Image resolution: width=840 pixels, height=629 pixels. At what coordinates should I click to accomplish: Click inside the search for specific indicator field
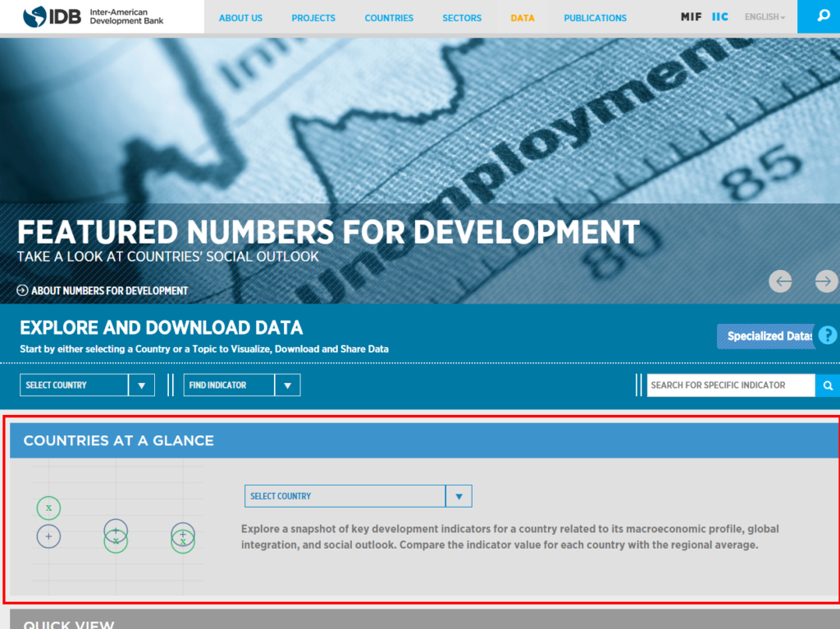pyautogui.click(x=730, y=385)
